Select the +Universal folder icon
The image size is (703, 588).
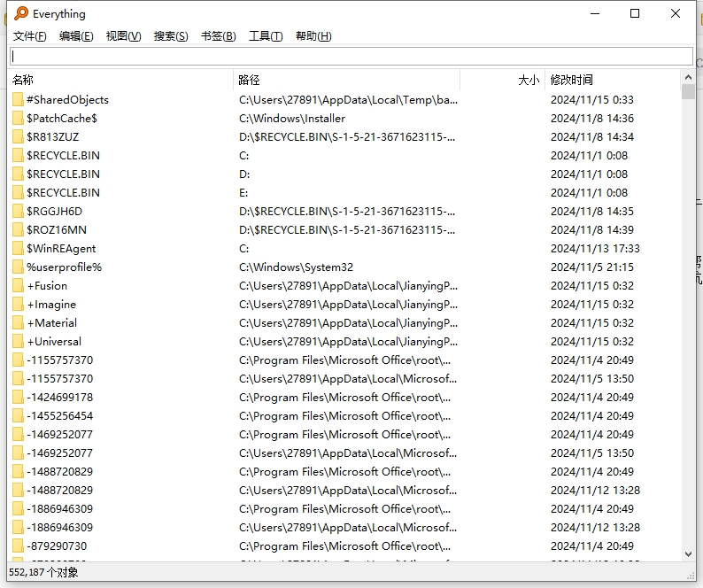click(x=18, y=341)
